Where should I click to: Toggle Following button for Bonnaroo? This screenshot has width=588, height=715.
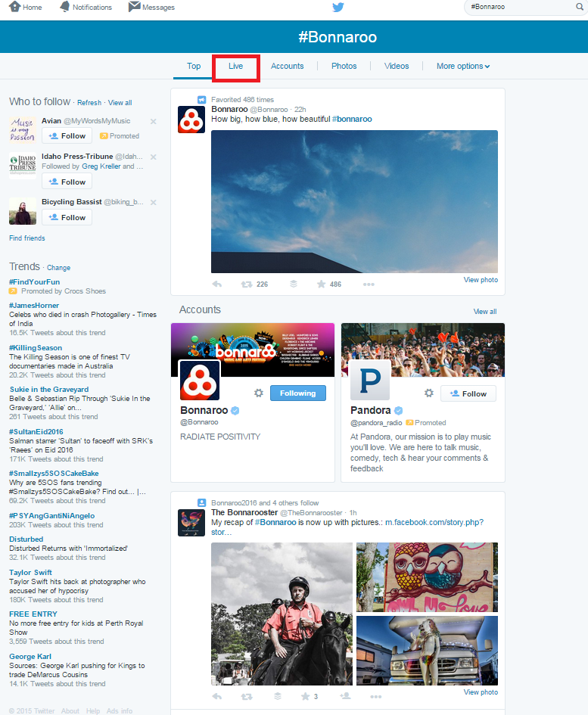click(298, 393)
